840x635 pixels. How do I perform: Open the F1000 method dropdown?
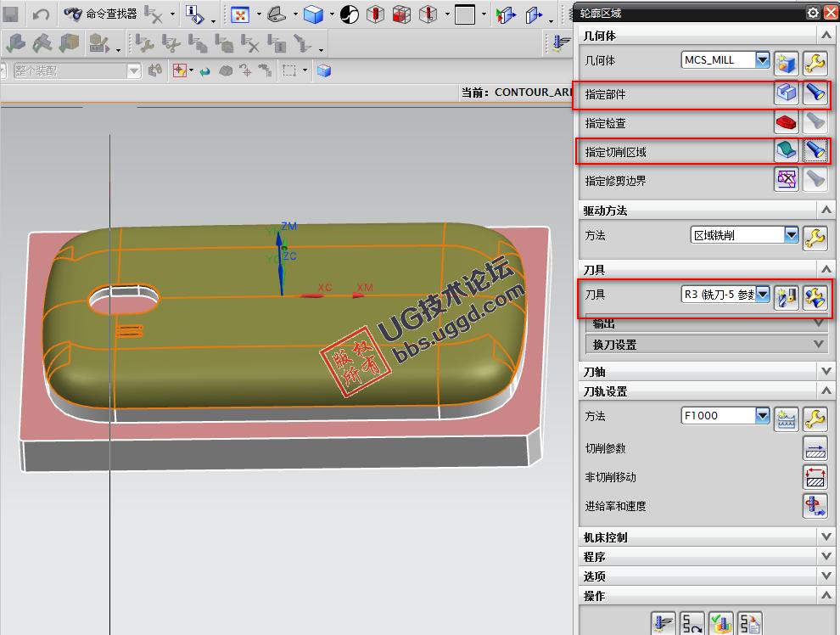[762, 416]
